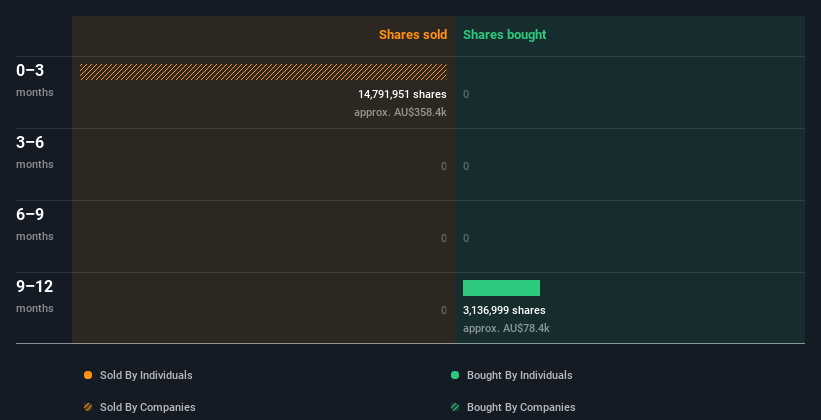821x420 pixels.
Task: Click the Shares sold column header
Action: (x=413, y=35)
